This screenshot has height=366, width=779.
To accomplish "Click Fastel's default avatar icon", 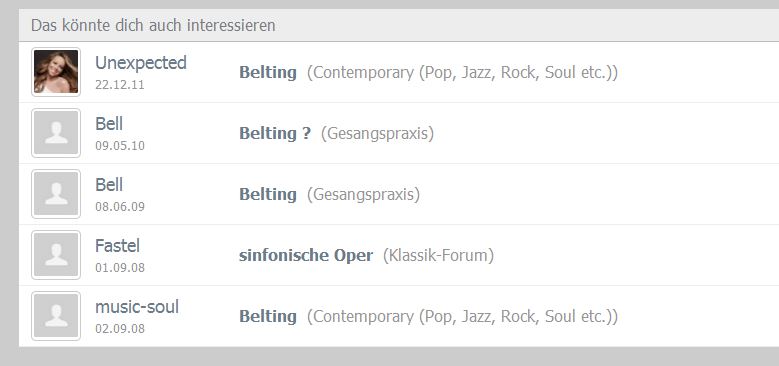I will point(56,255).
